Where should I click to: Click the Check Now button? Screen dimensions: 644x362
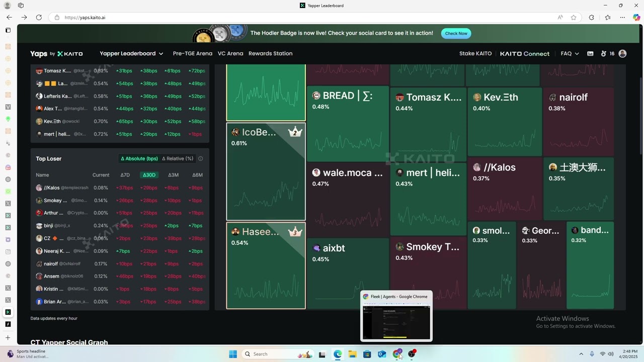click(456, 33)
